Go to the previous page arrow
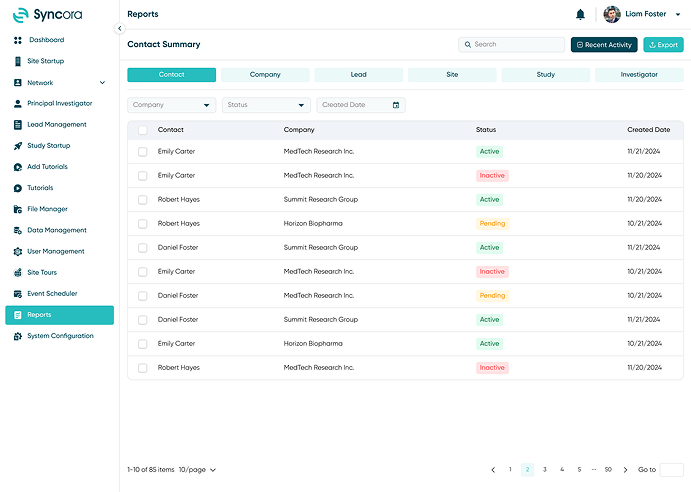The width and height of the screenshot is (691, 492). (x=493, y=470)
